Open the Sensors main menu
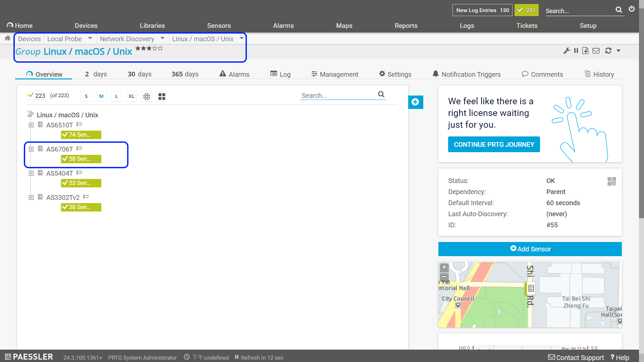Screen dimensions: 644x362 coord(219,25)
